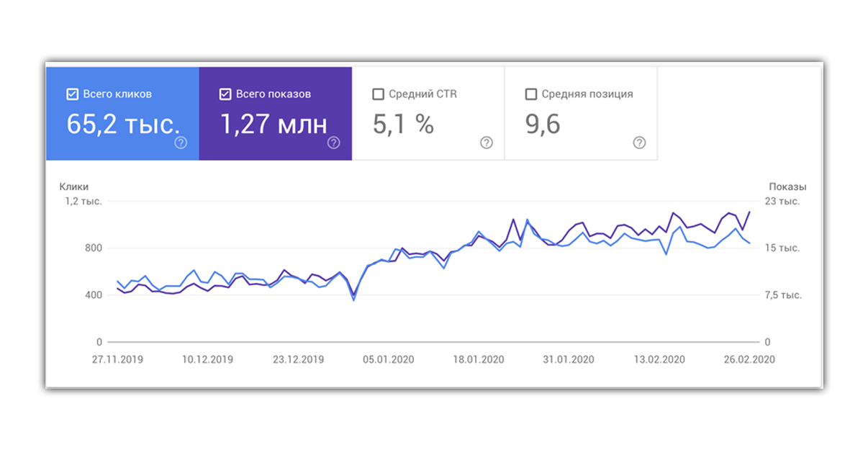Click the 23 тыс. right axis label
868x450 pixels.
pos(782,202)
